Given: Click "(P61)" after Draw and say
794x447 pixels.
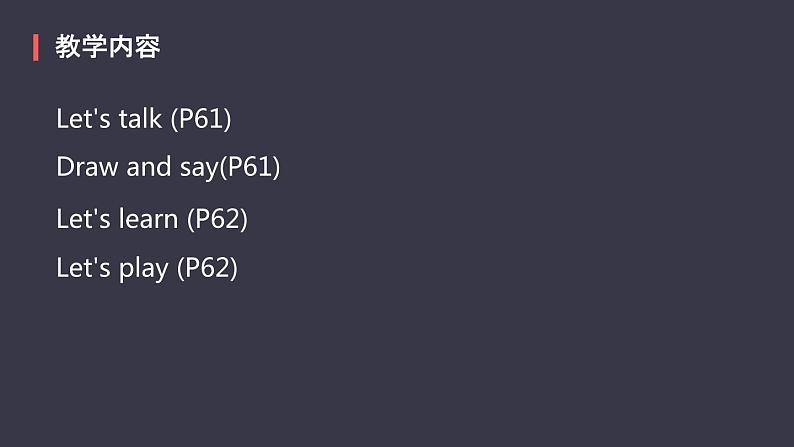Looking at the screenshot, I should tap(250, 168).
